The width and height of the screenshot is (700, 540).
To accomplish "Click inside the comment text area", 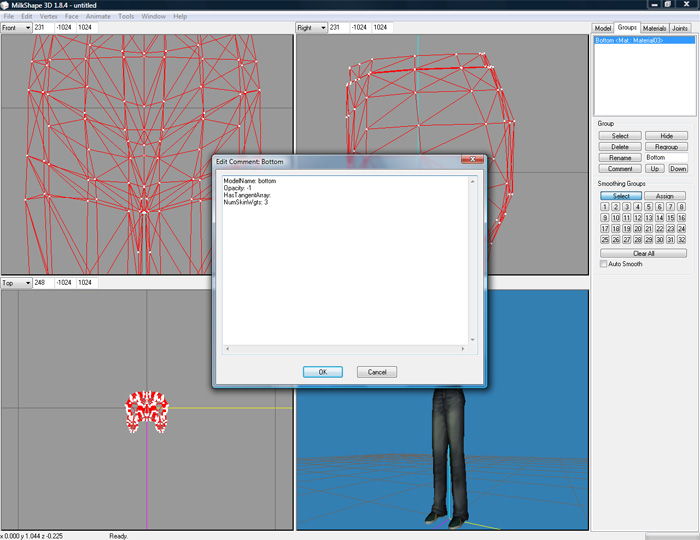I will pos(346,261).
